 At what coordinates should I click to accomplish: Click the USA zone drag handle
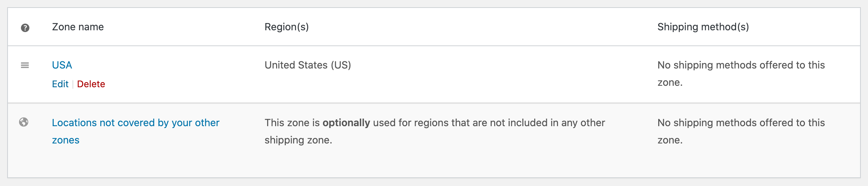click(25, 65)
